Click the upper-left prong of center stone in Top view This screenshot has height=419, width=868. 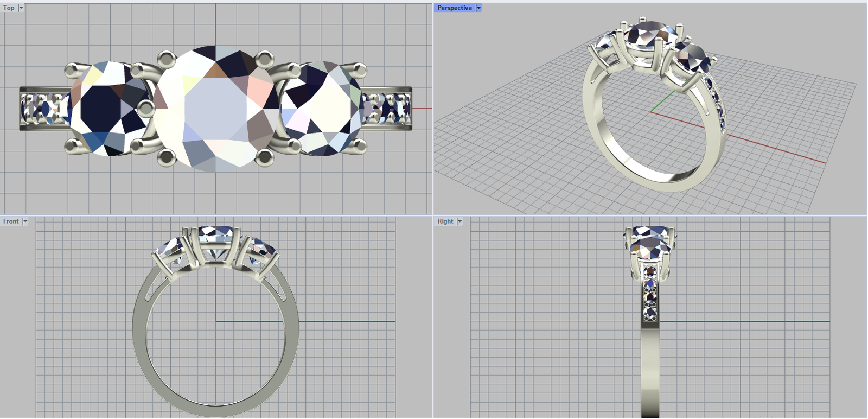[167, 58]
